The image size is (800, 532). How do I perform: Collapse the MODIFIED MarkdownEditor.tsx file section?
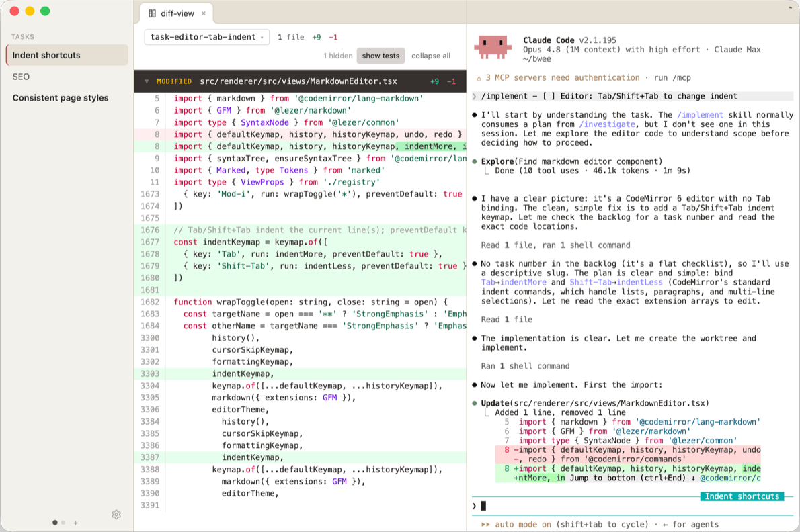pos(147,81)
